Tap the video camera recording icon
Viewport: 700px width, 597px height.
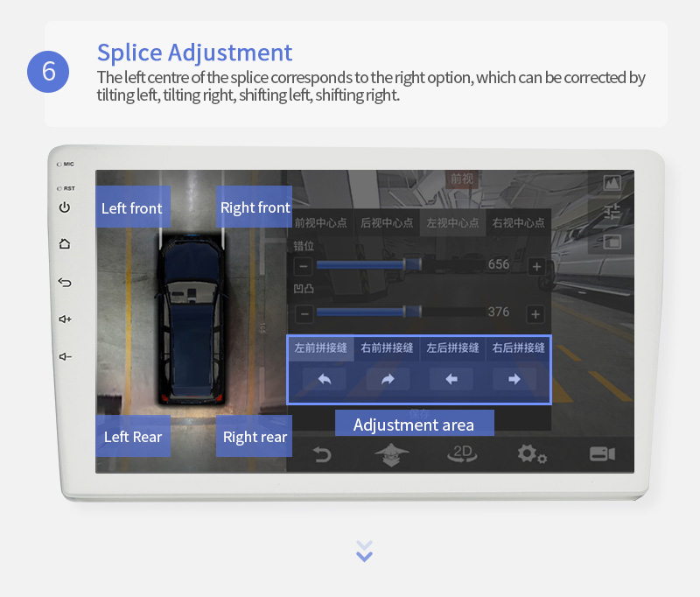click(x=602, y=454)
